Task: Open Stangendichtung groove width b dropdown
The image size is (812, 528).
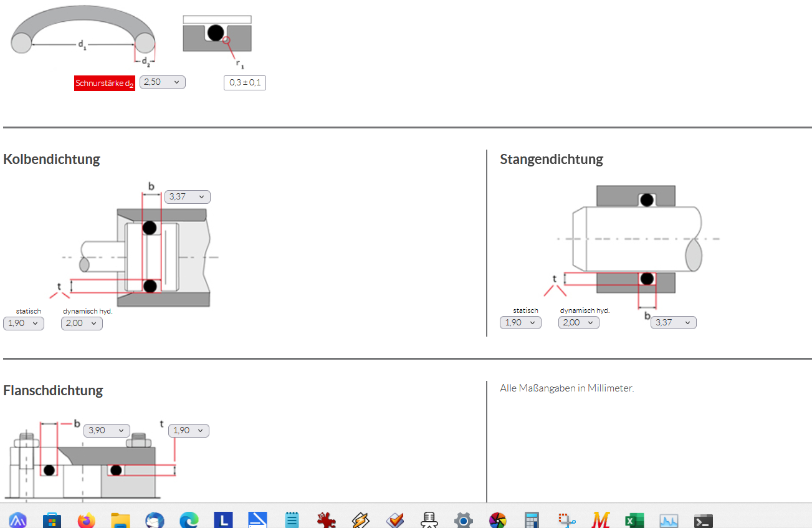Action: (674, 323)
